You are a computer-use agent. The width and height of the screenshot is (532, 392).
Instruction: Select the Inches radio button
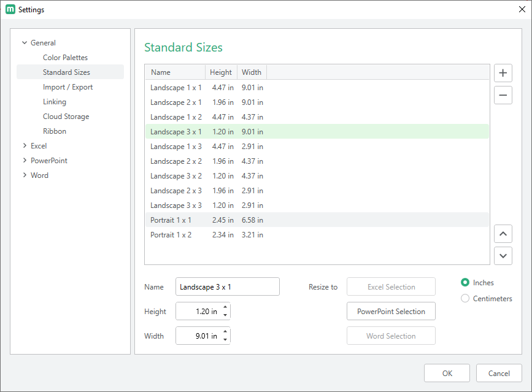coord(465,283)
